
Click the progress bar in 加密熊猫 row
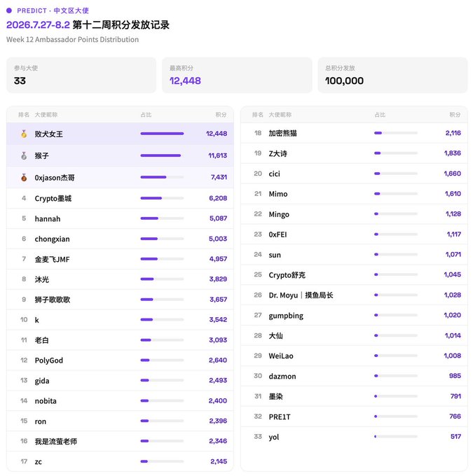(396, 133)
